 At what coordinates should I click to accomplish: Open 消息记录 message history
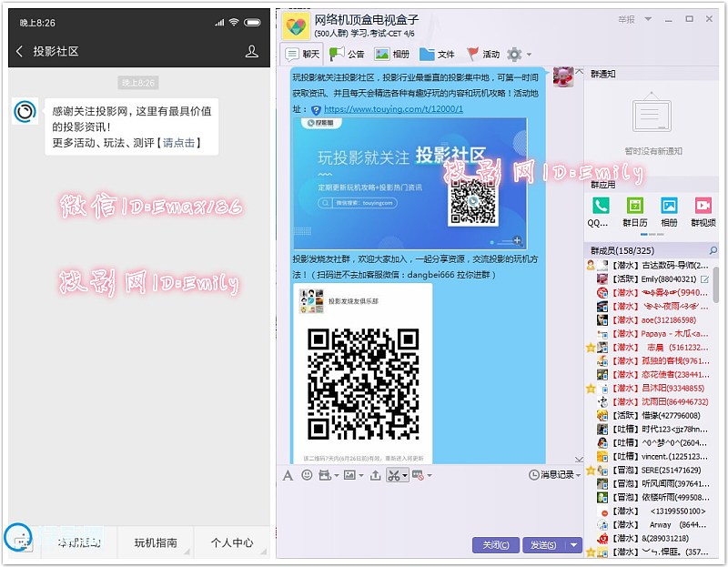[552, 474]
